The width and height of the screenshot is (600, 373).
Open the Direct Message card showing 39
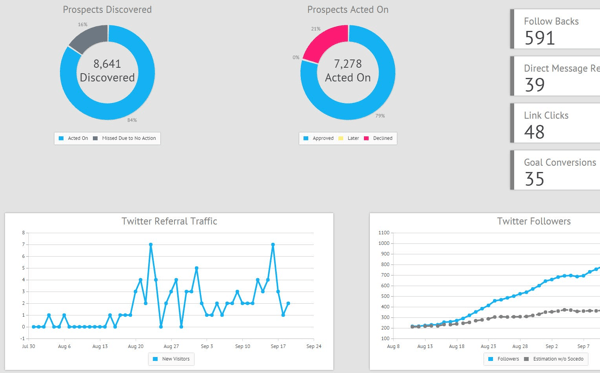(555, 76)
